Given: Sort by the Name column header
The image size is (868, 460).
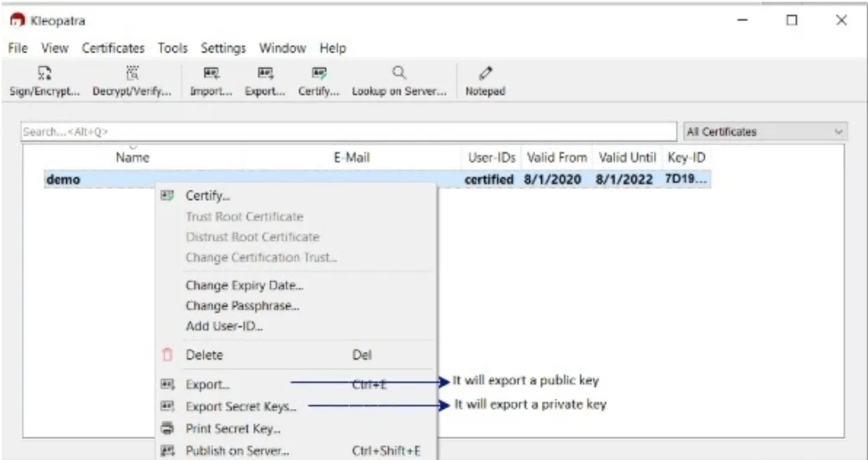Looking at the screenshot, I should pyautogui.click(x=132, y=158).
